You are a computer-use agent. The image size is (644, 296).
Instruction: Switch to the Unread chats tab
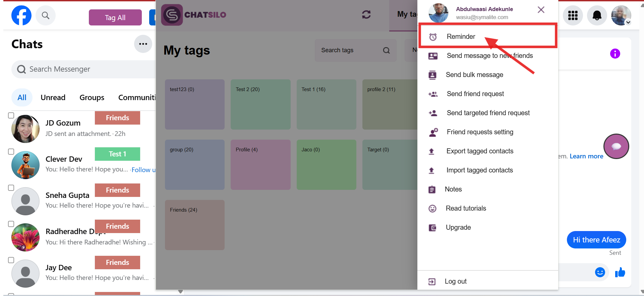tap(53, 97)
